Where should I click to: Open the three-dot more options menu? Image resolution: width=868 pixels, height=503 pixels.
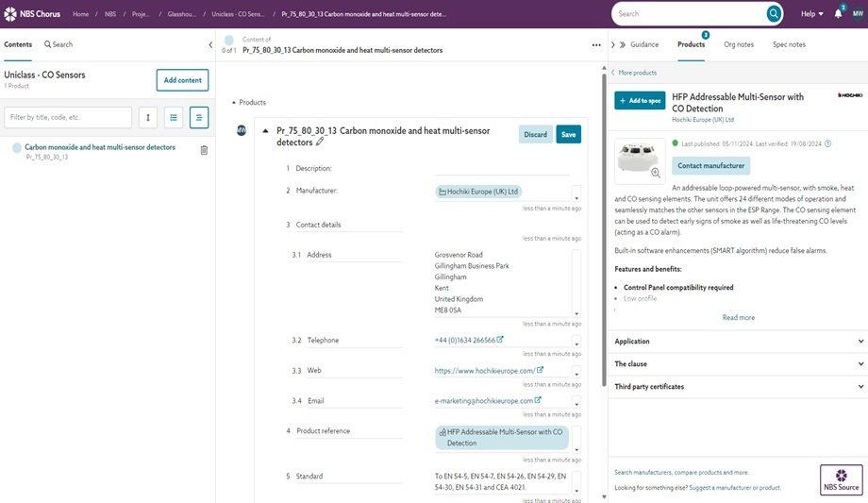coord(596,44)
